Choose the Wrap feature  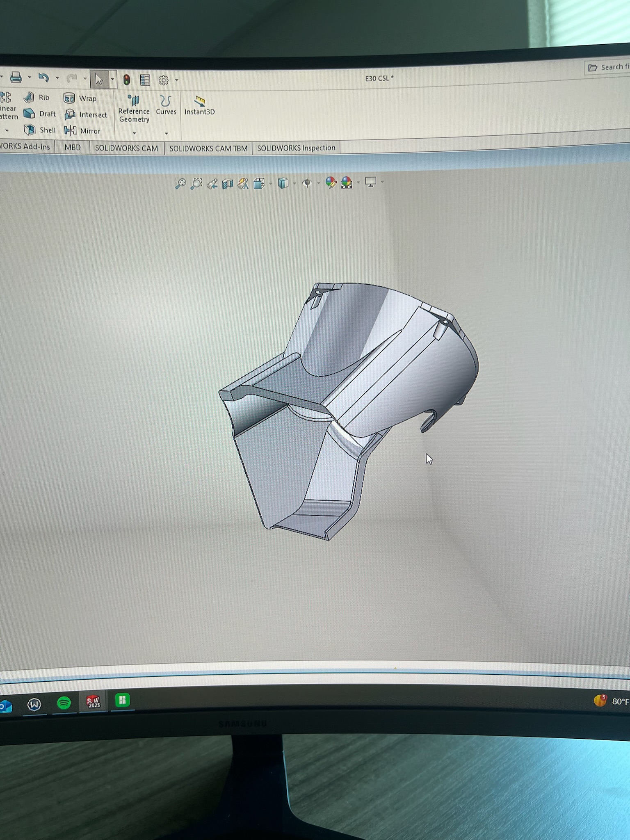tap(80, 98)
